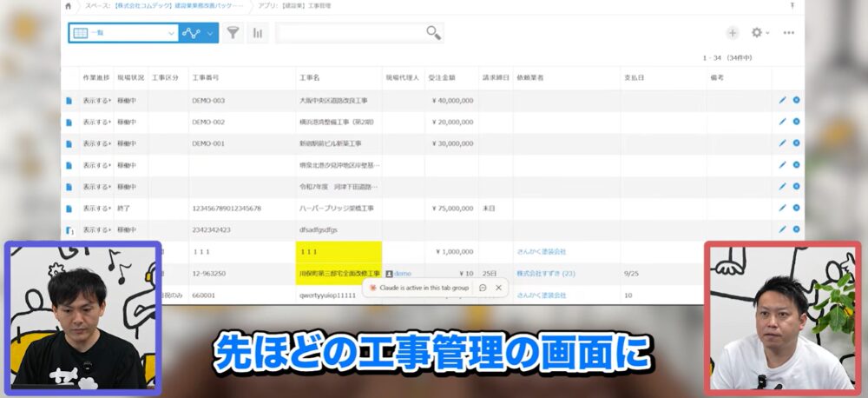Screen dimensions: 868x398
Task: Open the bar chart aggregate icon
Action: (x=258, y=33)
